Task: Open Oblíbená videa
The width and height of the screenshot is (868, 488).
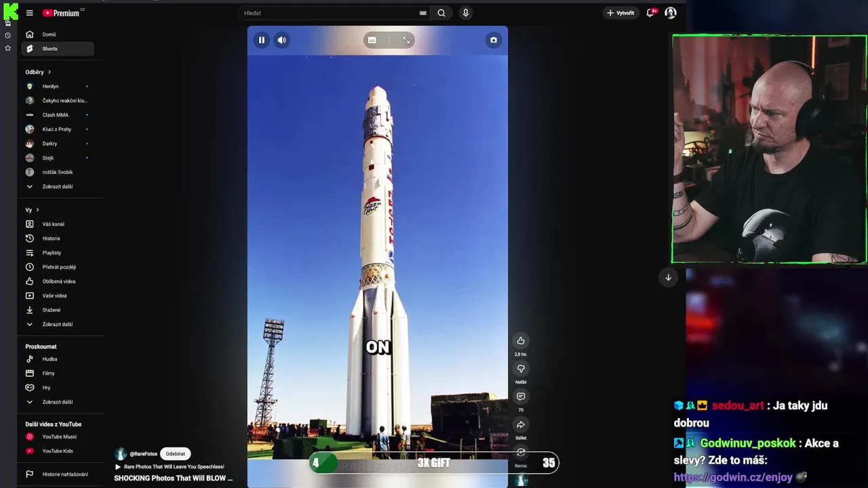Action: [57, 281]
